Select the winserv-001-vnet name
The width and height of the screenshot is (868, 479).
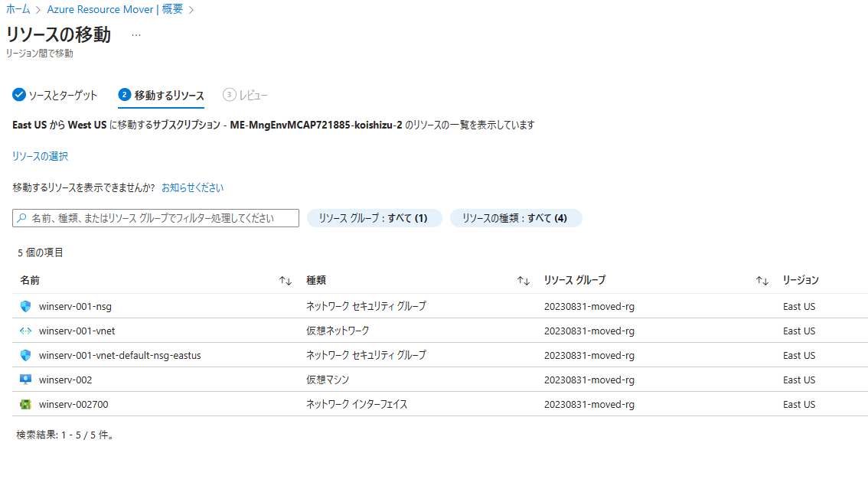pyautogui.click(x=77, y=331)
